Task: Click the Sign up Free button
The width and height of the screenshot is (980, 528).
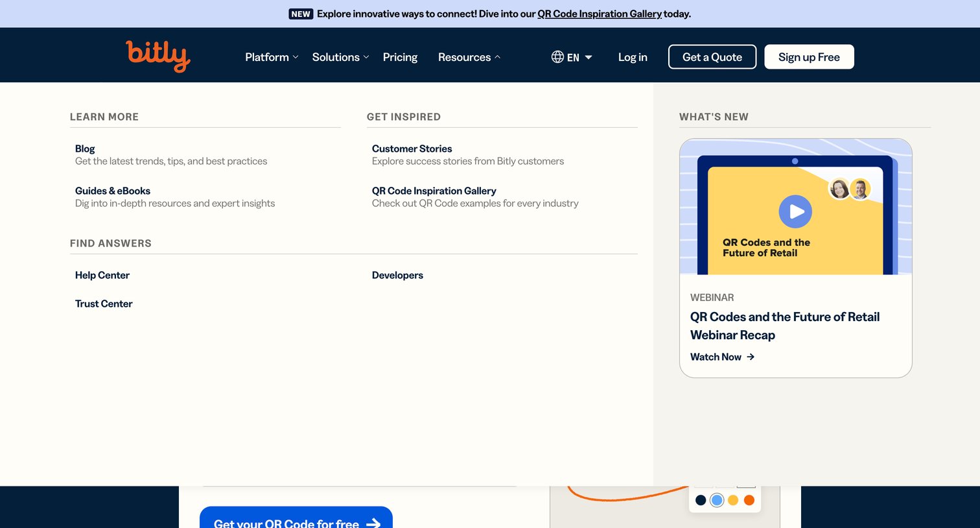Action: click(809, 57)
